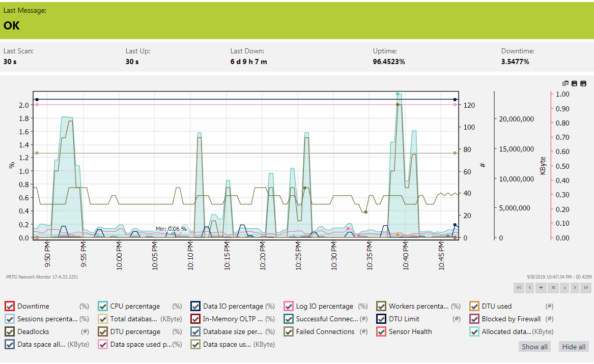Uncheck the Allocated data channel
This screenshot has width=594, height=364.
[473, 331]
